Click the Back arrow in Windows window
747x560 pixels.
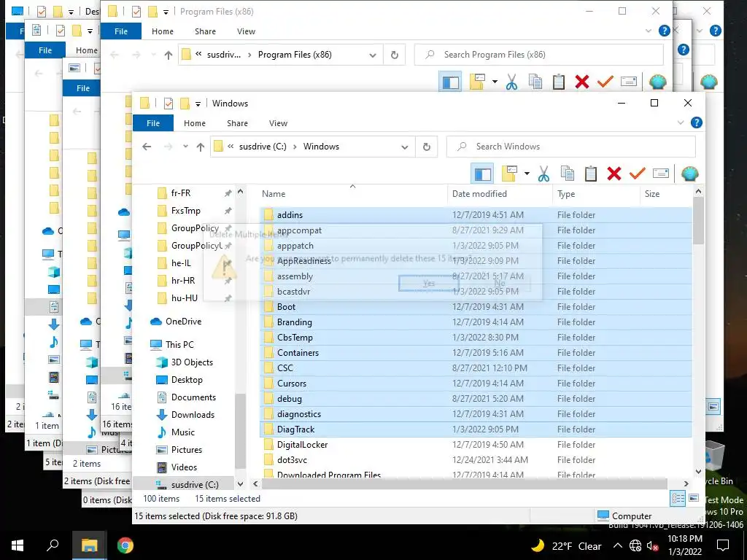tap(147, 147)
